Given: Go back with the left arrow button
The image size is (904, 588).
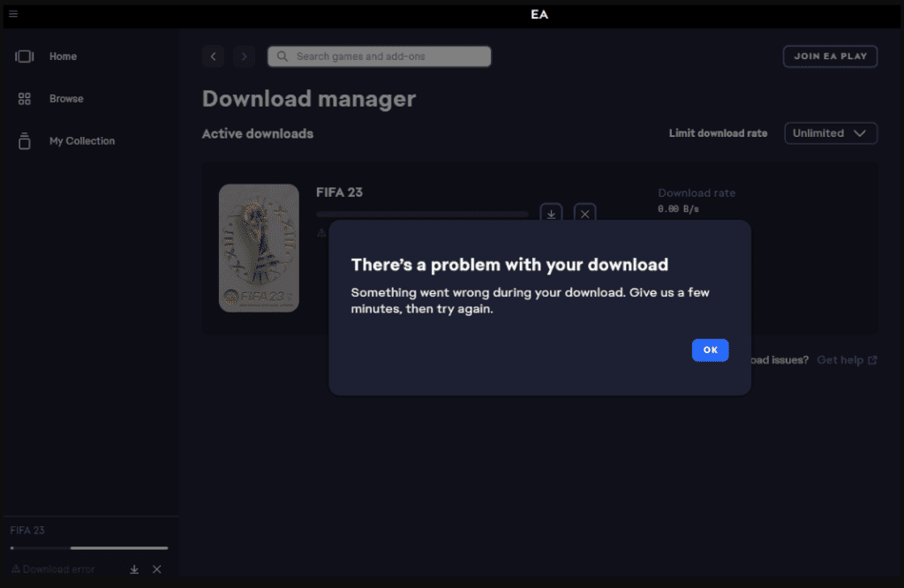Looking at the screenshot, I should [x=214, y=57].
